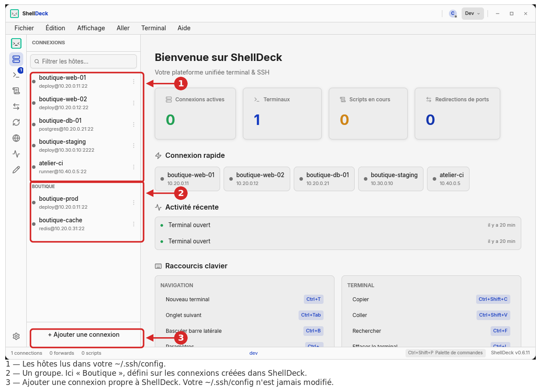Open the options menu for boutique-web-02 host
Image resolution: width=541 pixels, height=392 pixels.
coord(134,103)
